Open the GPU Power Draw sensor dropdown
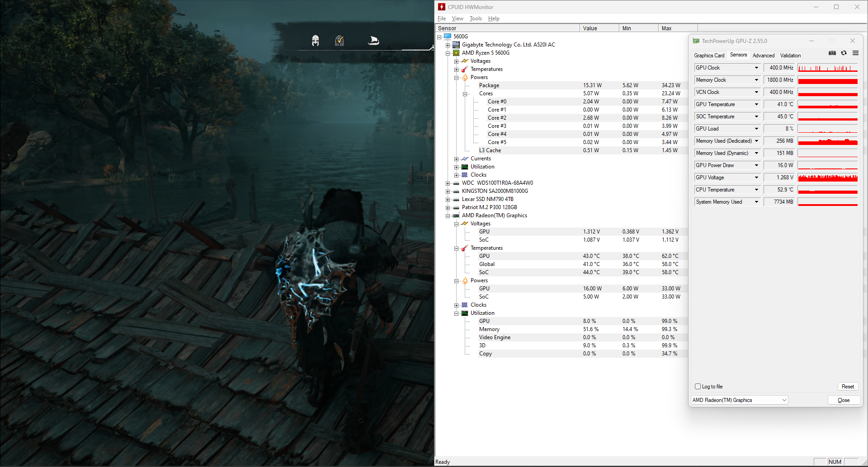Screen dimensions: 868x467 [756, 165]
